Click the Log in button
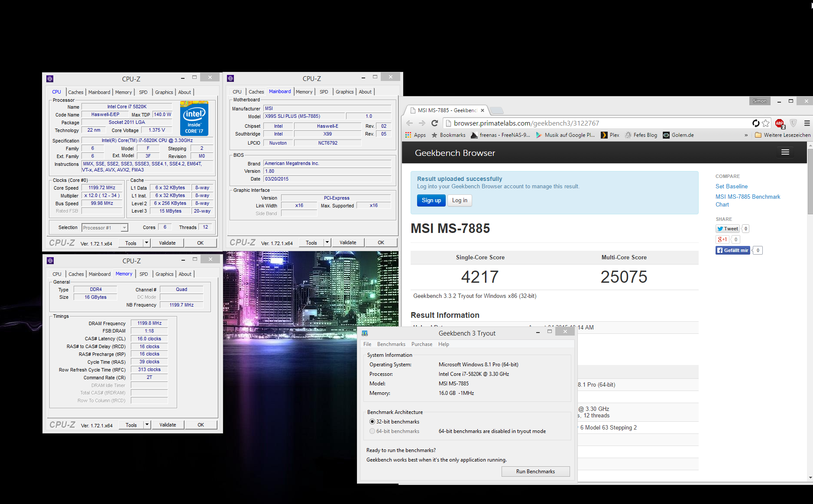Screen dimensions: 813x504 [x=460, y=200]
